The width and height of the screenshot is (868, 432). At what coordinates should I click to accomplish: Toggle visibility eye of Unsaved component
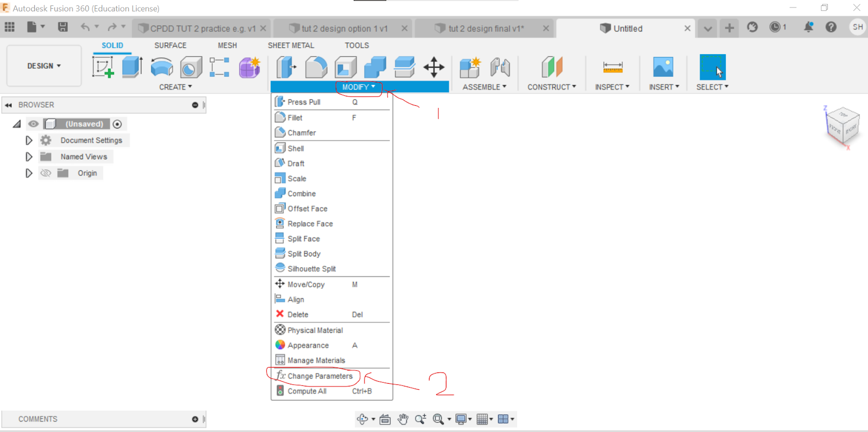(33, 124)
